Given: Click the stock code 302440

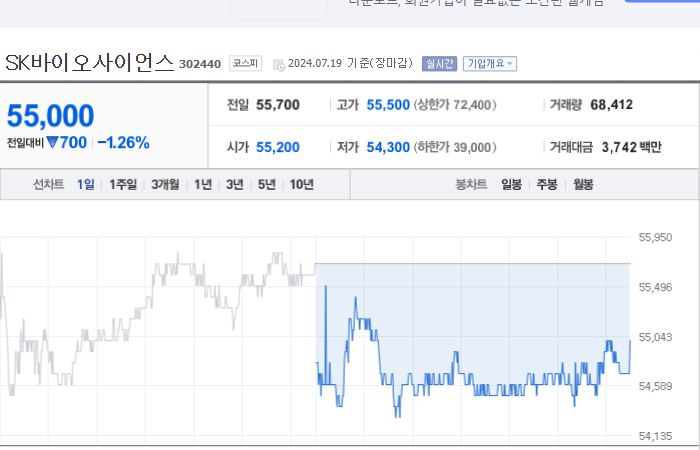Looking at the screenshot, I should 200,64.
